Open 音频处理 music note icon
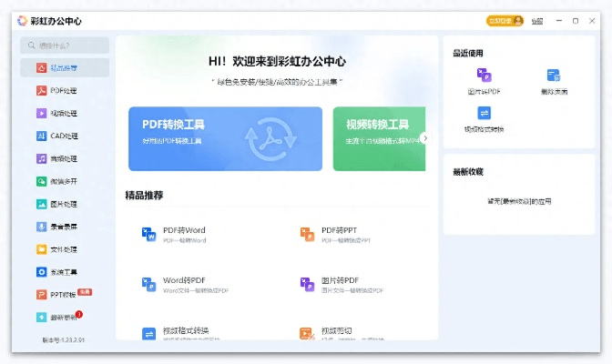The image size is (612, 364). [x=41, y=158]
